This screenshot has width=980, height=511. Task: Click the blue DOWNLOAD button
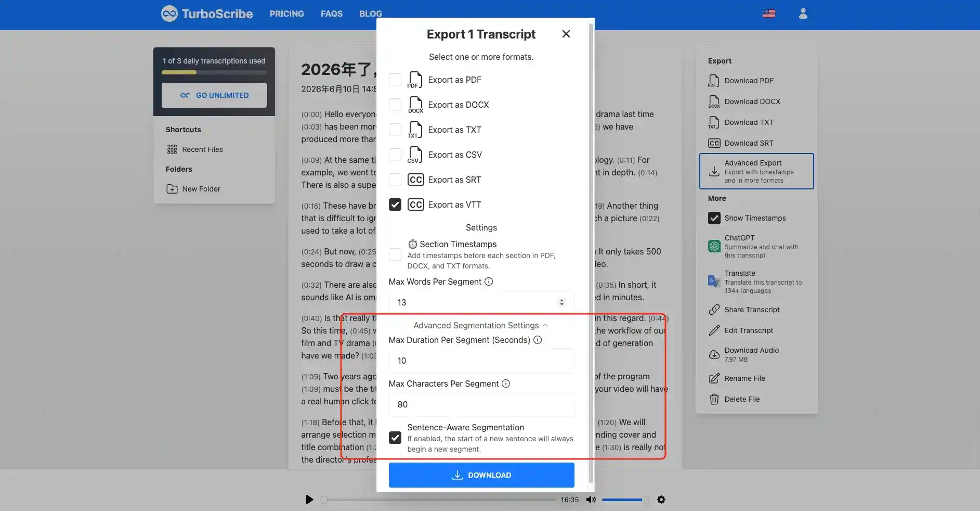tap(481, 475)
